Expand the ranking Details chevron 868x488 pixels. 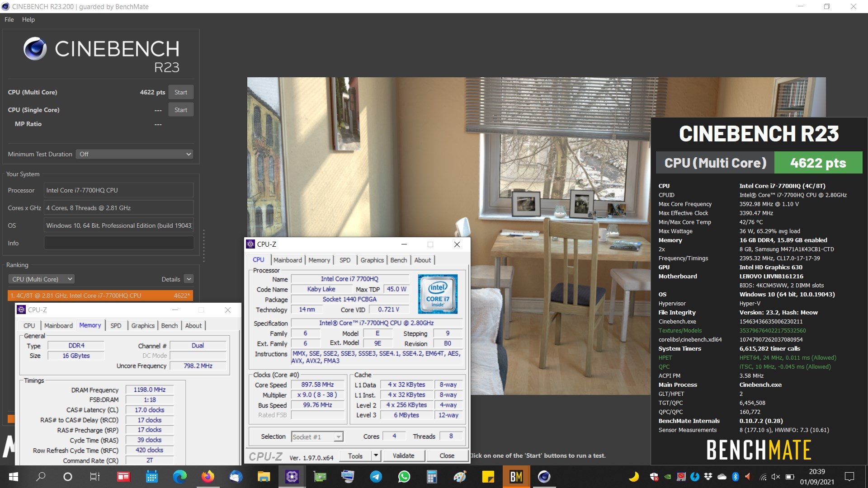(189, 279)
